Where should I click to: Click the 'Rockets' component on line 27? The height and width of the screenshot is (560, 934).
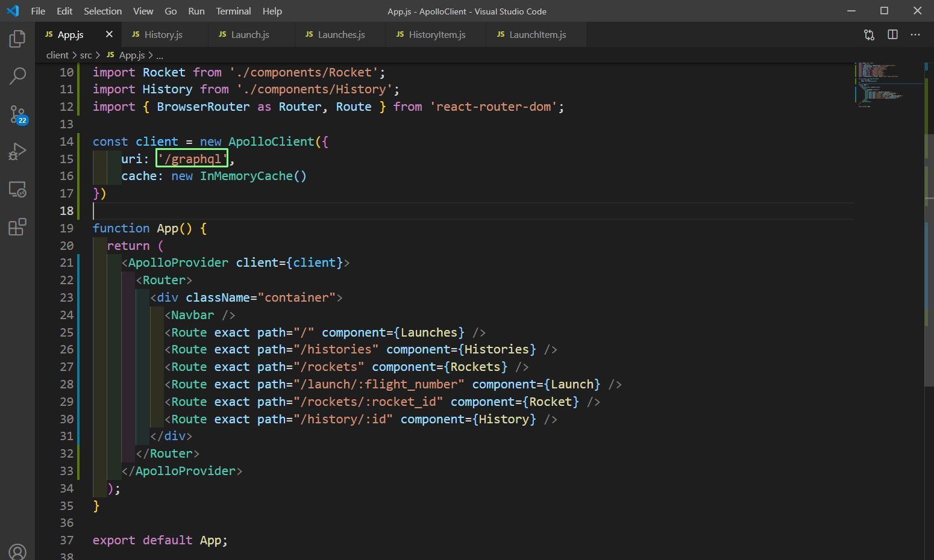[x=475, y=367]
